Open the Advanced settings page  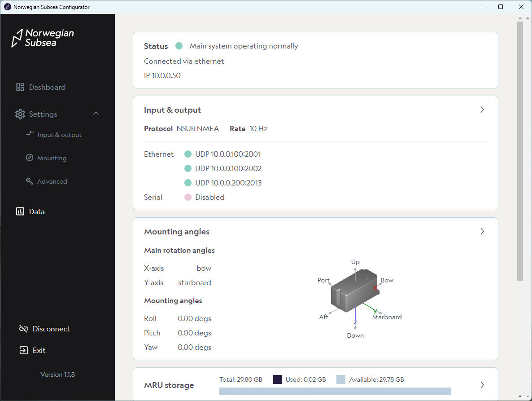(x=52, y=181)
